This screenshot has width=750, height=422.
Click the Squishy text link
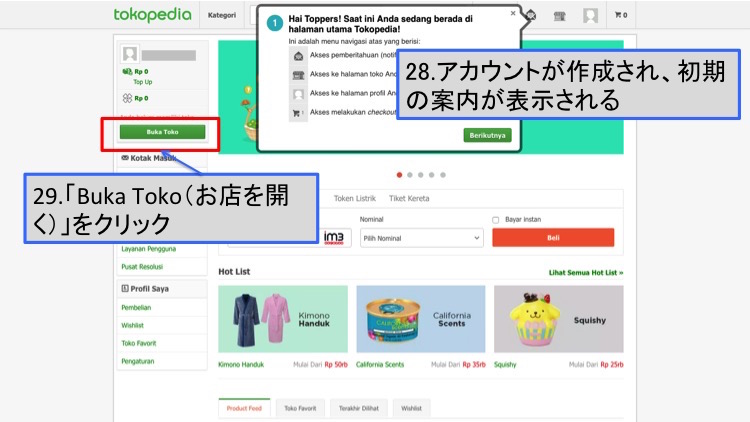(x=505, y=365)
